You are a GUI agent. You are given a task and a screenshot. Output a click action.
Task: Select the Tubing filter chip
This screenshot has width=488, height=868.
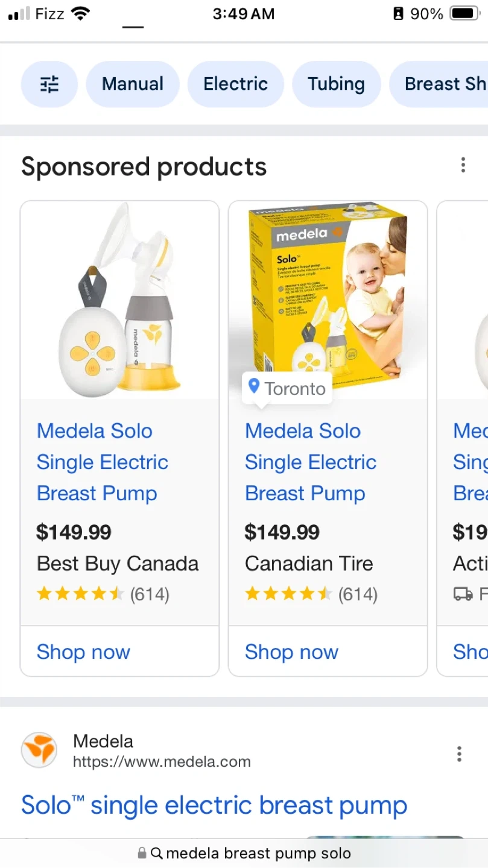click(x=336, y=84)
